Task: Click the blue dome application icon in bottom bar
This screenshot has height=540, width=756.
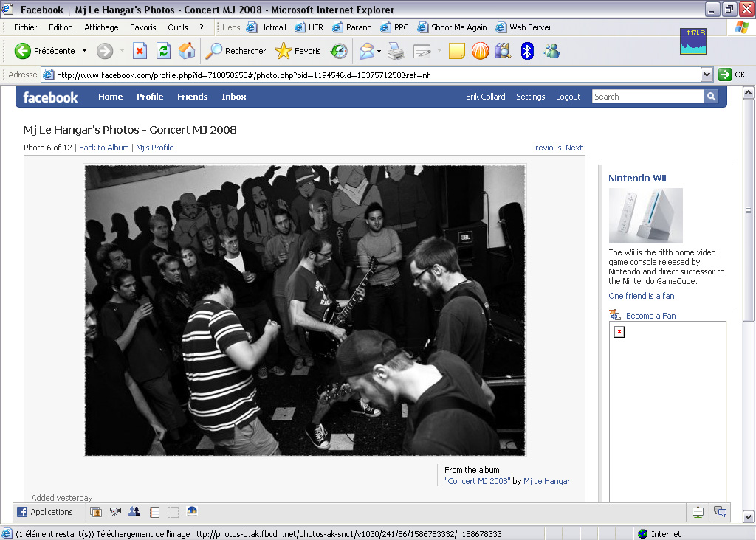Action: (x=192, y=511)
